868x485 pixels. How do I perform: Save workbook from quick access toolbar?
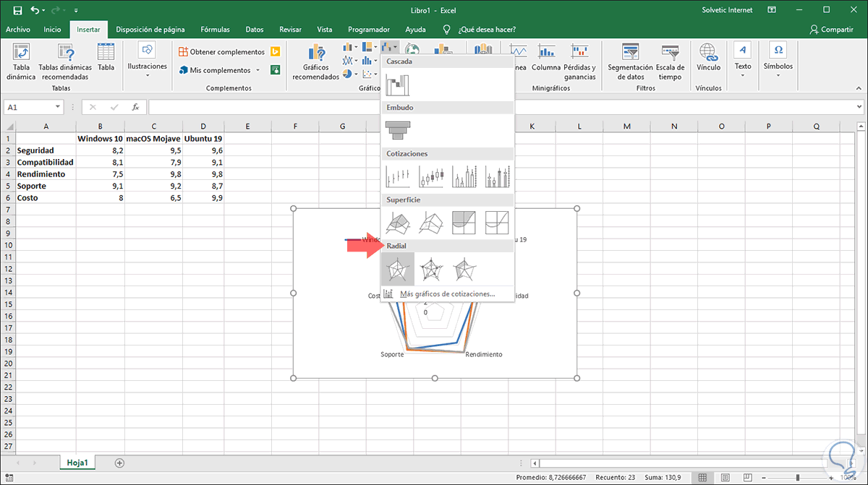[x=17, y=11]
